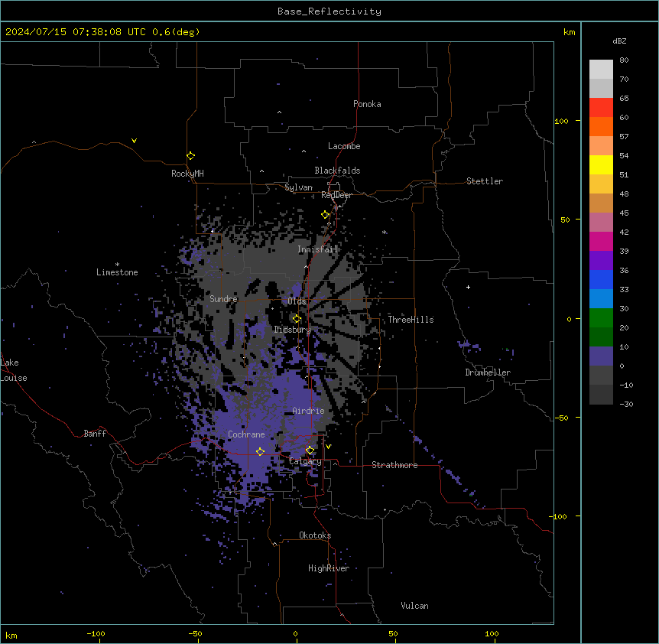Screen dimensions: 659x644
Task: Click the Ponoka city label
Action: coord(367,104)
